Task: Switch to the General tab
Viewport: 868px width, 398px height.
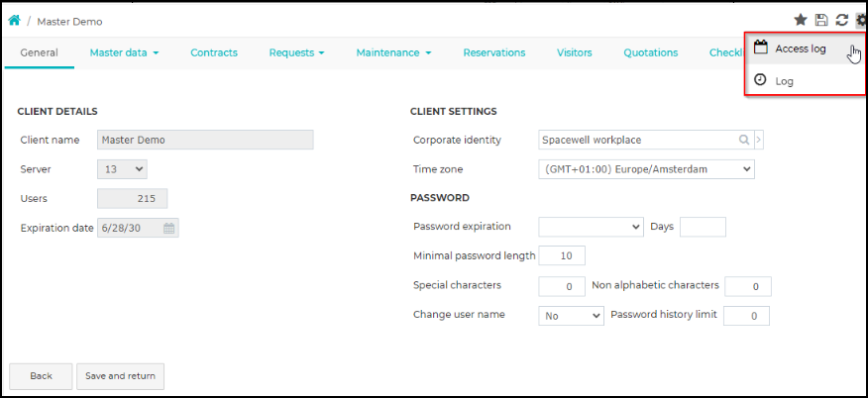Action: coord(40,53)
